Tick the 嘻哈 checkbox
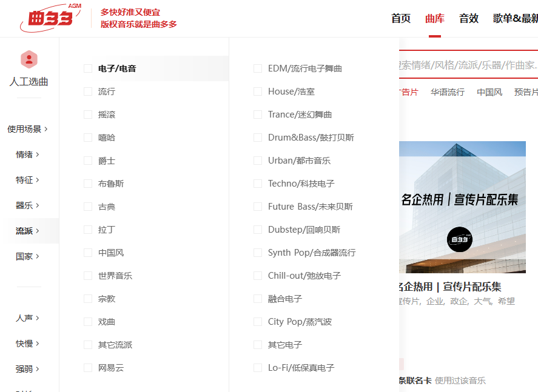This screenshot has width=538, height=392. pyautogui.click(x=88, y=138)
